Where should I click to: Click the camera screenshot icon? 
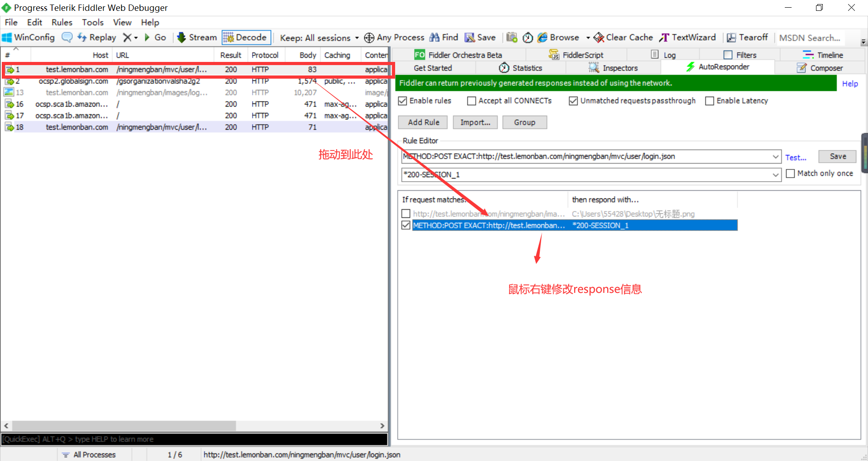(512, 38)
